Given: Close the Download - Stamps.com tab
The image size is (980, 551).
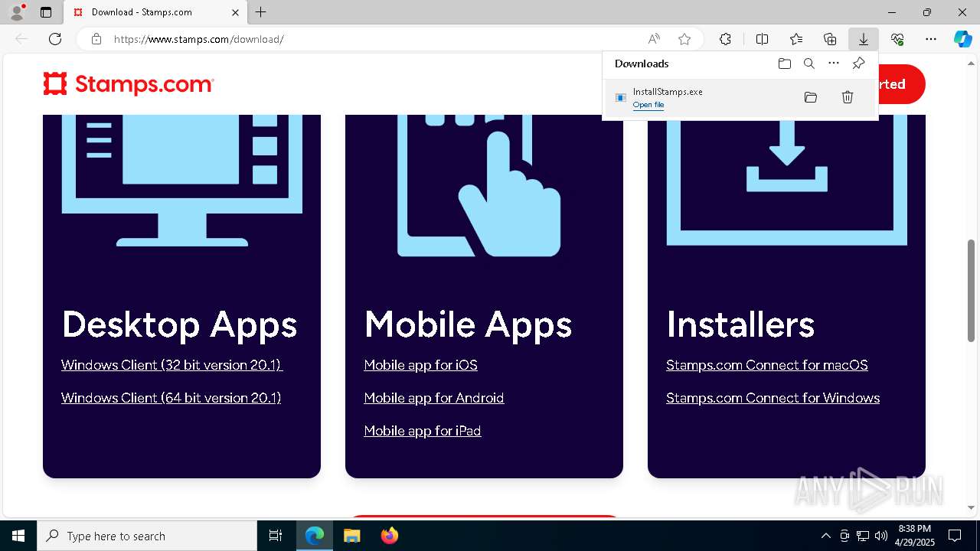Looking at the screenshot, I should tap(236, 12).
